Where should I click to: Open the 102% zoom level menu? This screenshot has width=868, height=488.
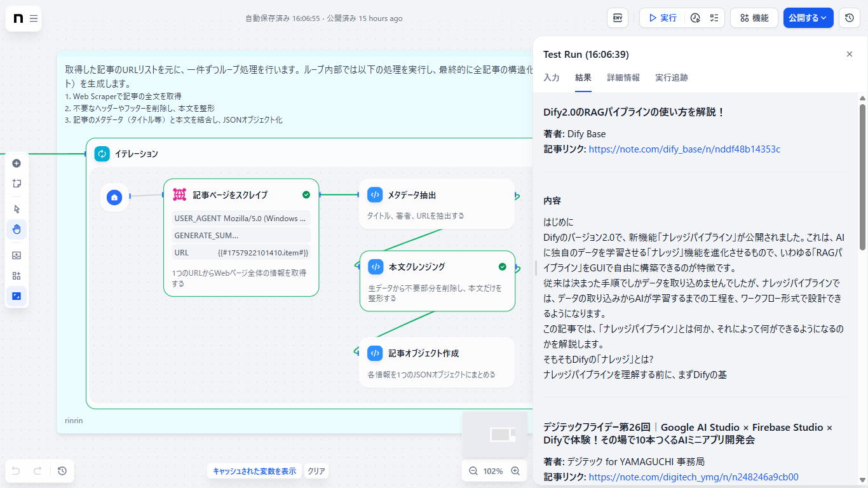pyautogui.click(x=493, y=471)
